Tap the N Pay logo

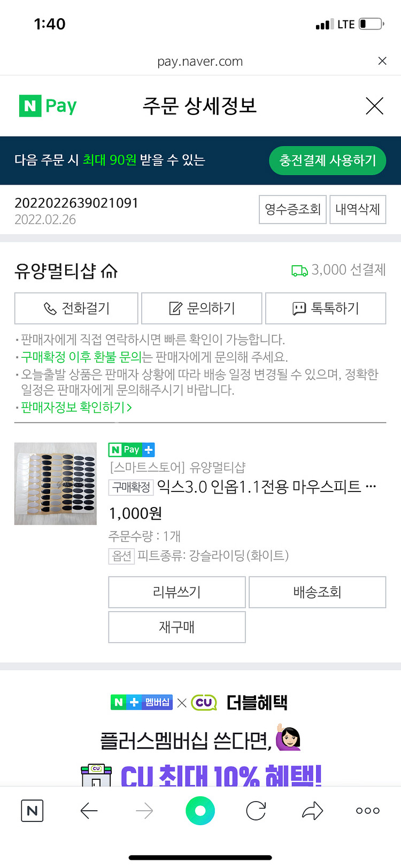tap(48, 106)
